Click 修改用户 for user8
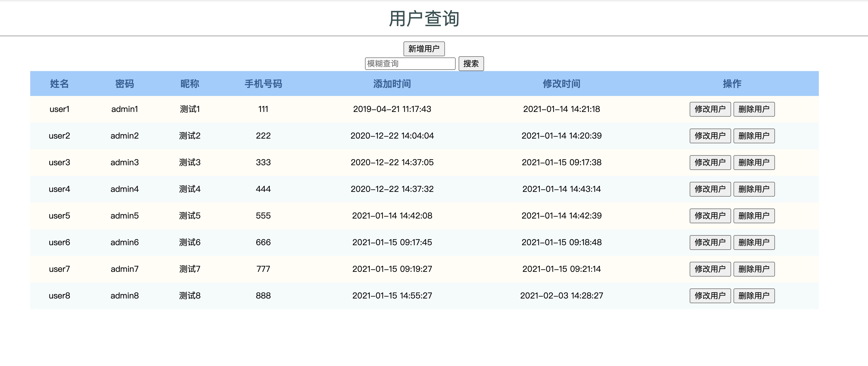This screenshot has width=868, height=366. click(710, 296)
